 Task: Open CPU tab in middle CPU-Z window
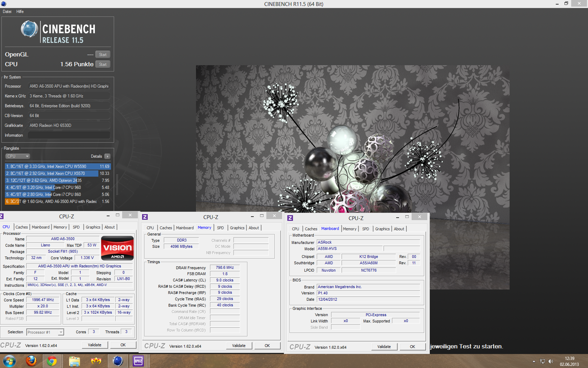pos(150,228)
